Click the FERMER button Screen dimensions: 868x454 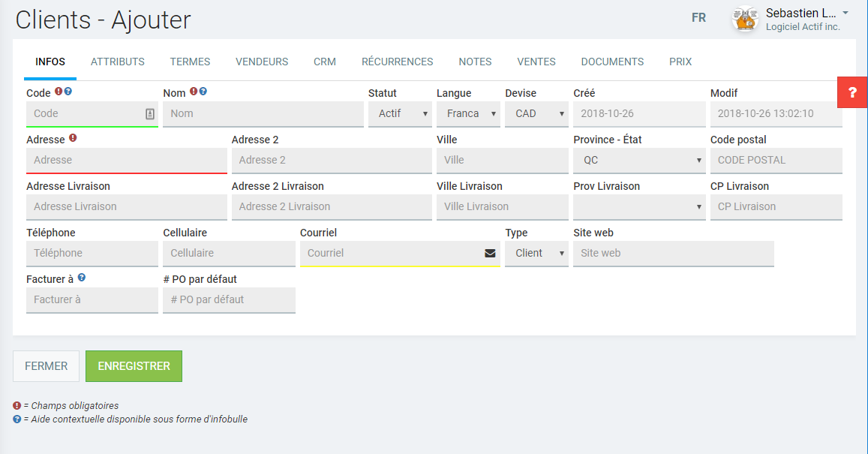click(46, 366)
